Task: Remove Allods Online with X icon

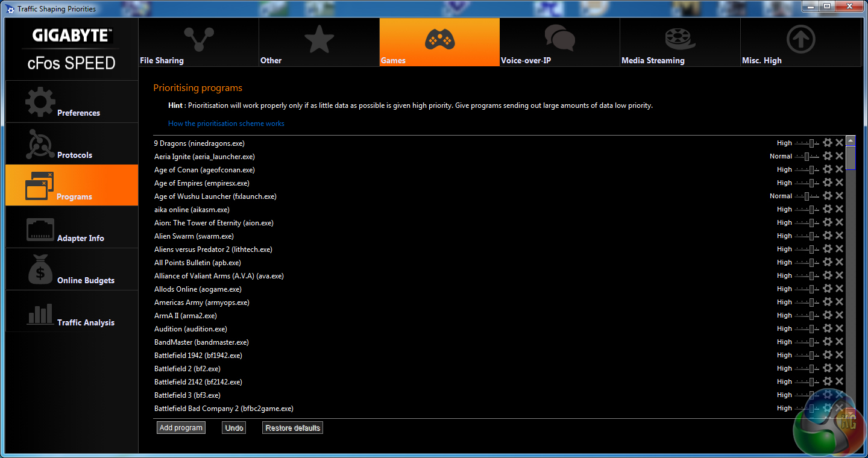Action: (x=839, y=289)
